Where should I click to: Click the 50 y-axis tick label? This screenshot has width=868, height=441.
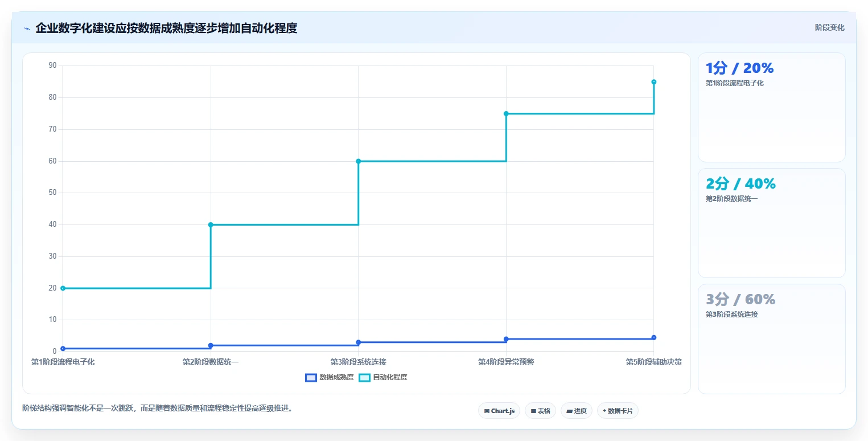click(53, 193)
